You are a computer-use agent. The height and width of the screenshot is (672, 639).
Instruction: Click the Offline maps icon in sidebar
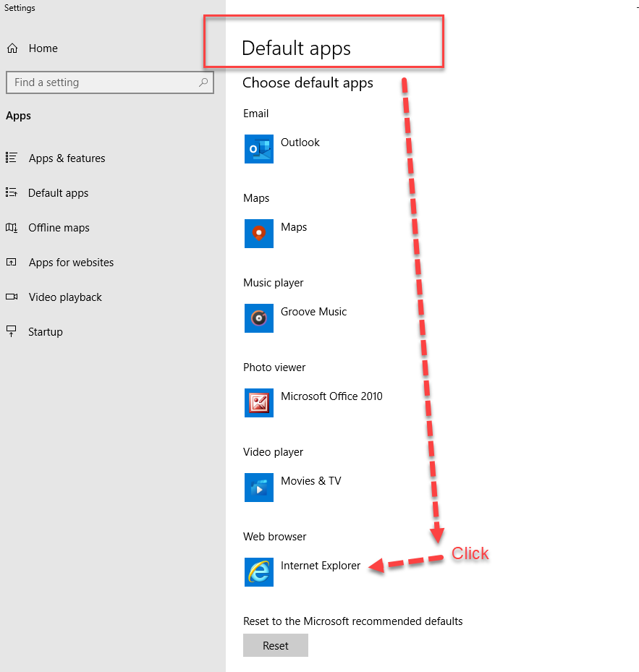[x=12, y=227]
